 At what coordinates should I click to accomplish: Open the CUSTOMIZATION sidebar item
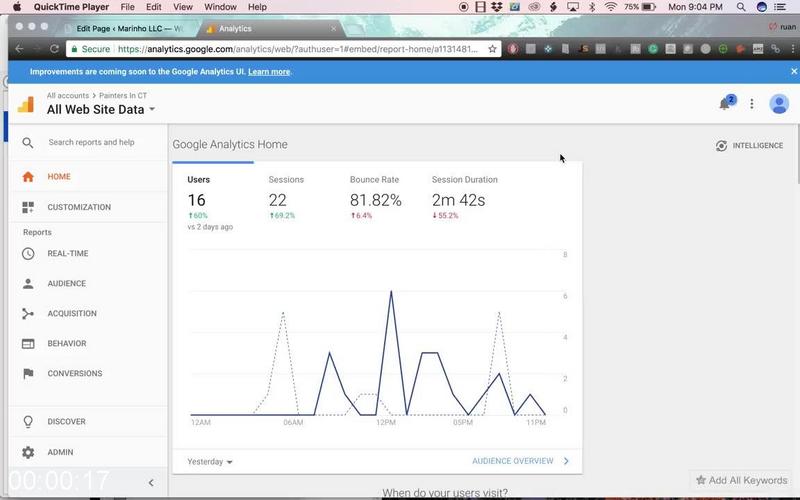88,207
